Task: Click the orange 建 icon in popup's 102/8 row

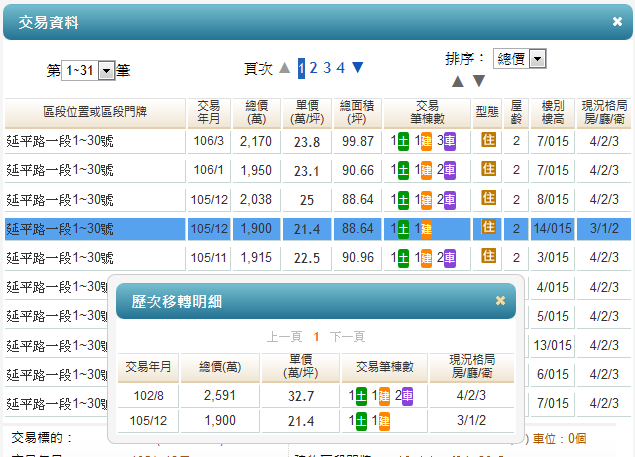Action: (384, 396)
